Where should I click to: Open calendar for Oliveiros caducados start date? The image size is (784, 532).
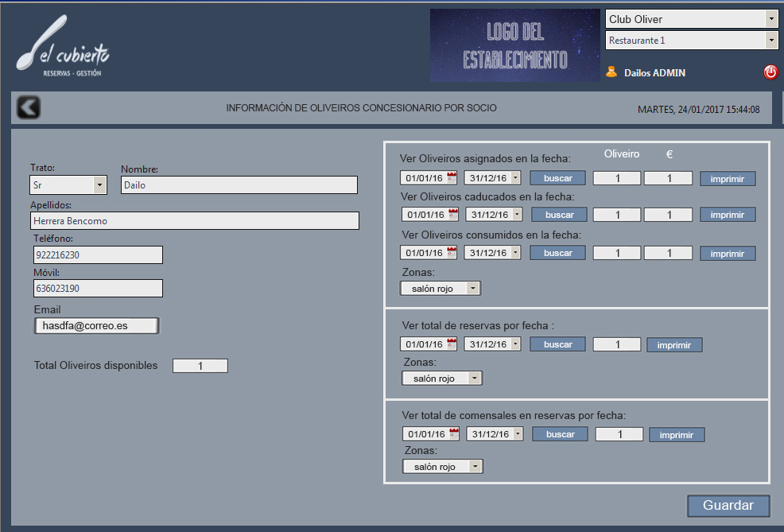point(454,215)
